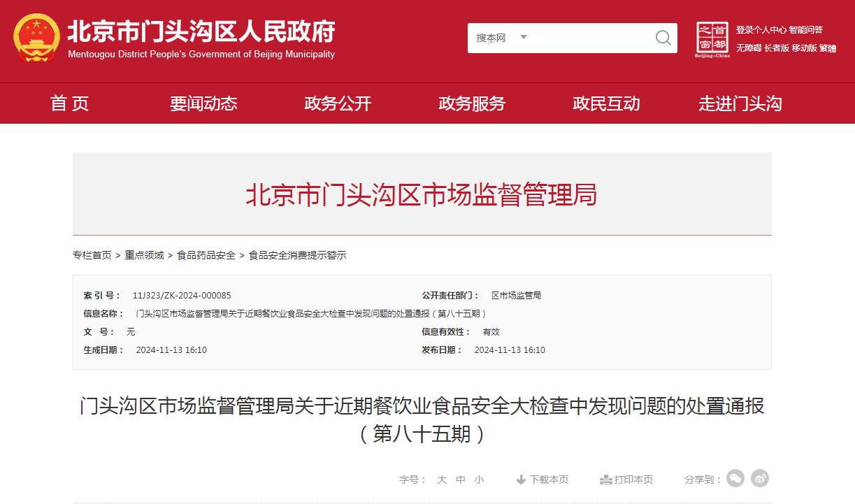Open the 要闻动态 navigation menu
Viewport: 855px width, 504px height.
point(203,103)
